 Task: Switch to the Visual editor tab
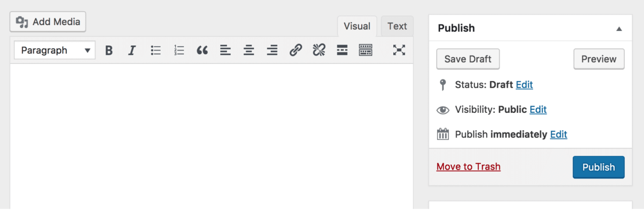click(x=357, y=26)
